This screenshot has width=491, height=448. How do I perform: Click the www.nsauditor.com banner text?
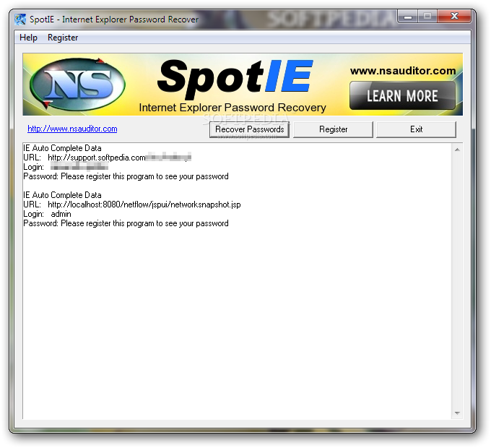point(403,71)
